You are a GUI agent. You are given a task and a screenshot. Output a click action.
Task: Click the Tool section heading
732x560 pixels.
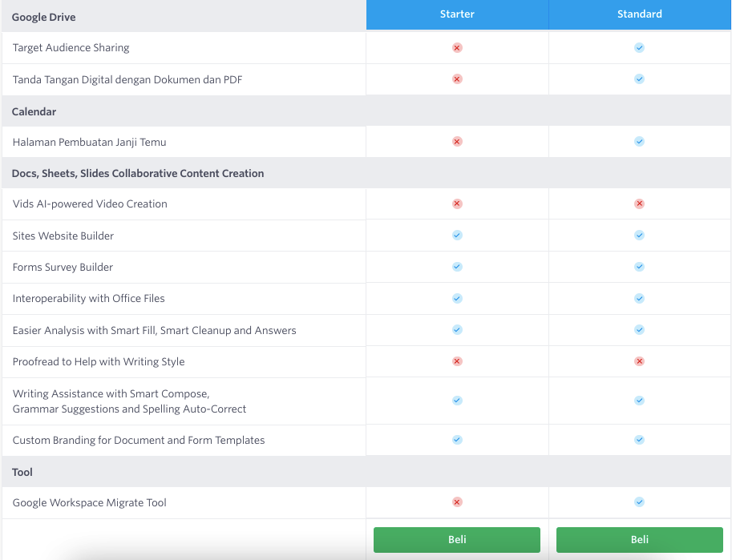coord(22,472)
